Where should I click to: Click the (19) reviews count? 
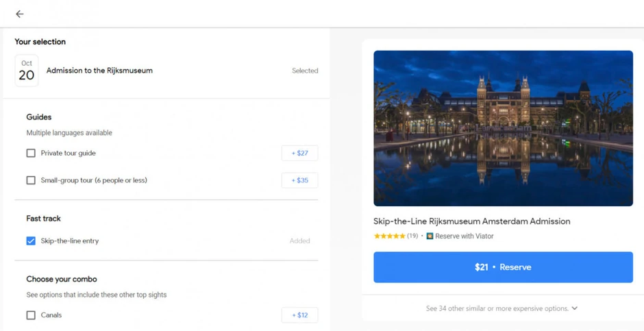pyautogui.click(x=412, y=236)
